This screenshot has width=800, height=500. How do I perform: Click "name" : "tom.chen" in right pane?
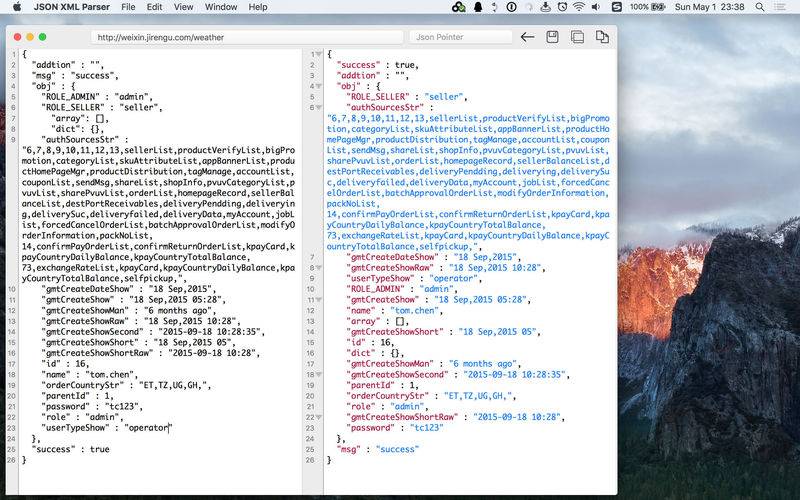tap(395, 310)
